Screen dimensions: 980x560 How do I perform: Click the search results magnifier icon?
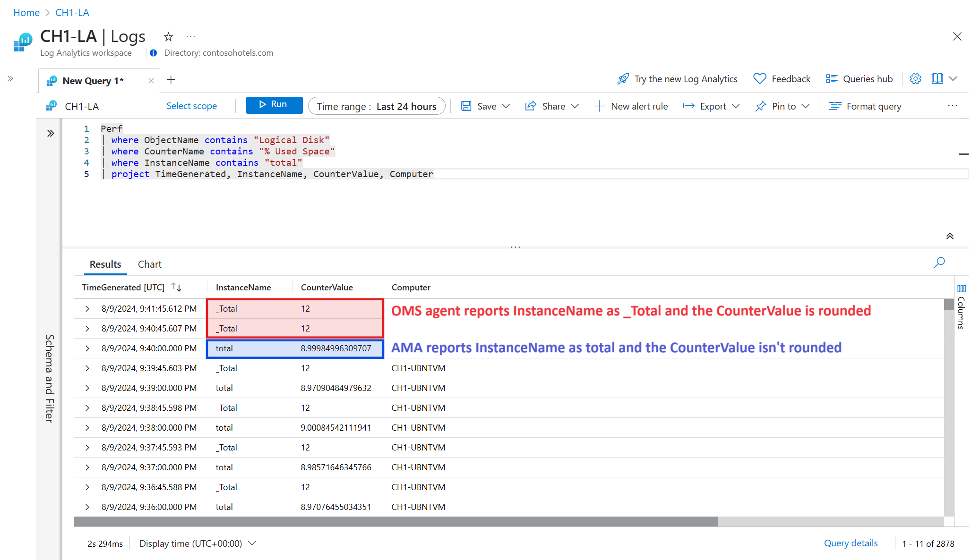(x=939, y=263)
